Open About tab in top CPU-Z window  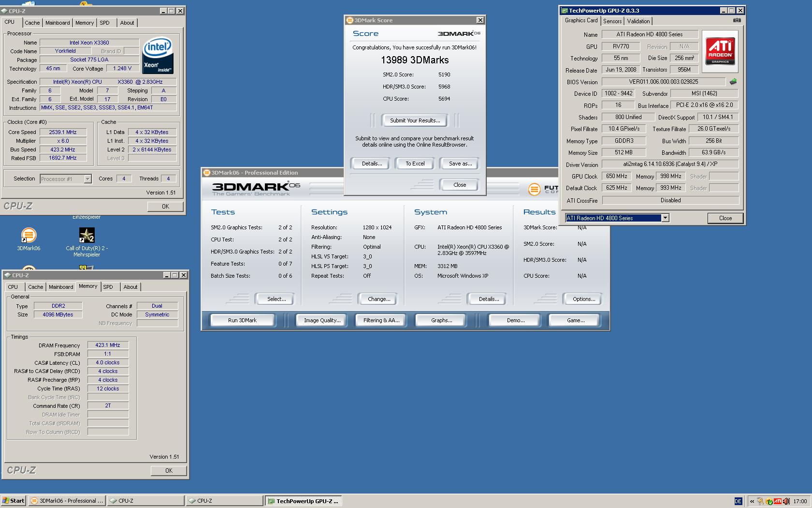(x=127, y=23)
